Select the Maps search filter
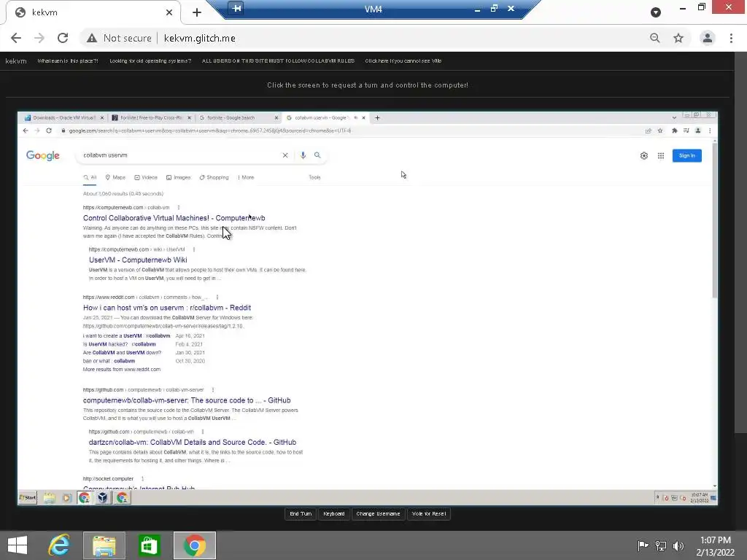Viewport: 747px width, 560px height. tap(115, 177)
